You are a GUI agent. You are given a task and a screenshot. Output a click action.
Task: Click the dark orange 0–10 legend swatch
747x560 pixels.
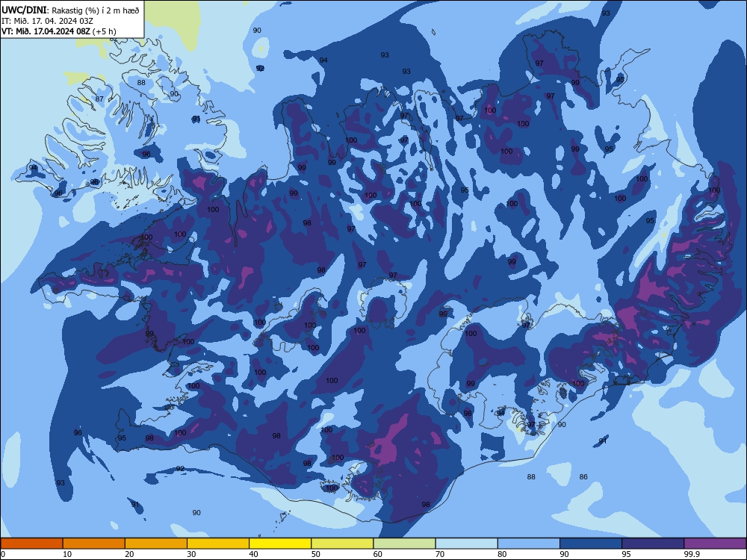pos(31,544)
